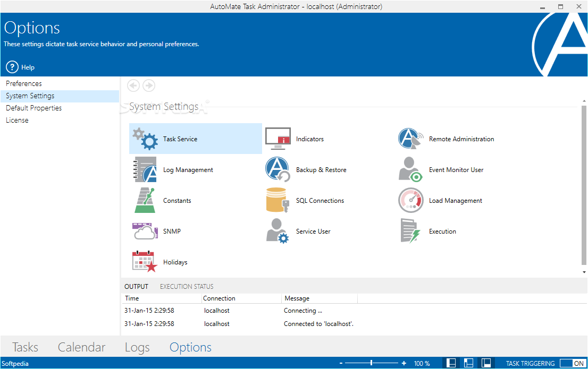Screen dimensions: 588x369
Task: Open the Service User icon
Action: (278, 231)
